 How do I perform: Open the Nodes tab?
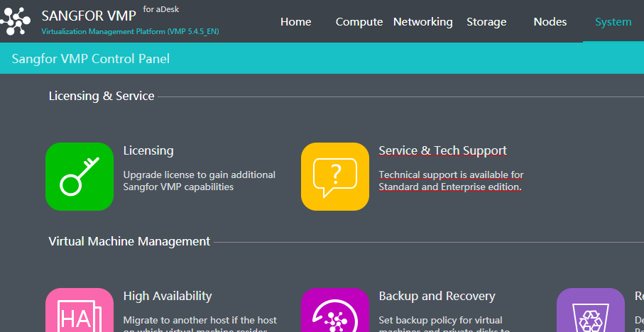[x=550, y=22]
